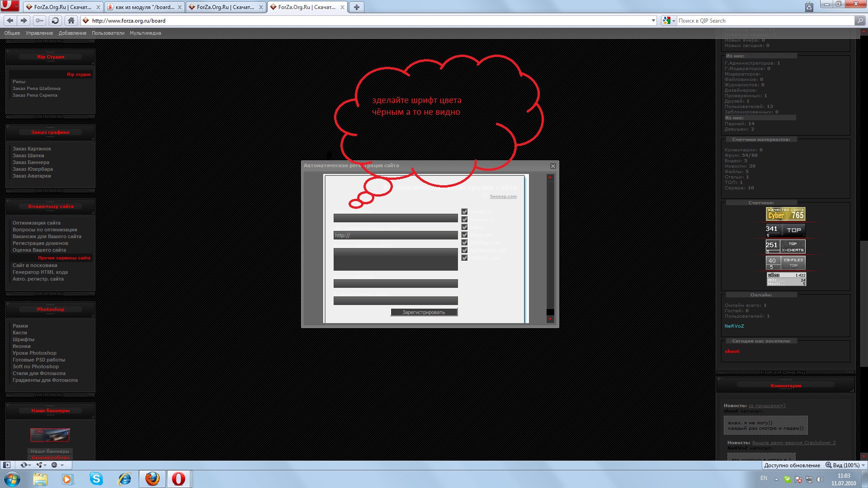Click the Opera Turbo speedometer icon

click(x=54, y=465)
